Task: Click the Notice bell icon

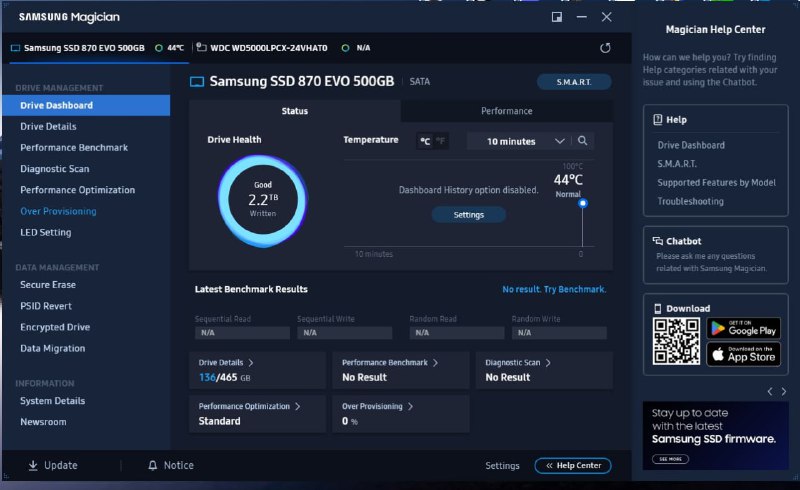Action: point(153,465)
